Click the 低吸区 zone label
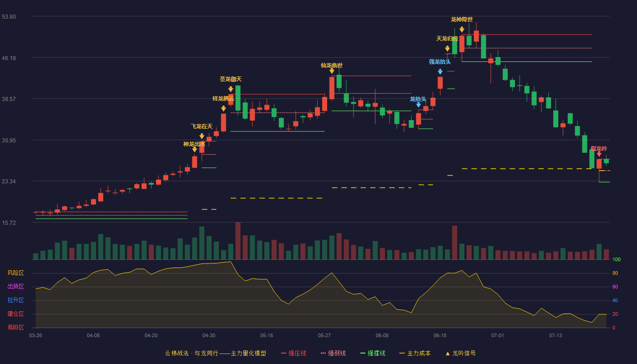The image size is (637, 364). tap(15, 327)
